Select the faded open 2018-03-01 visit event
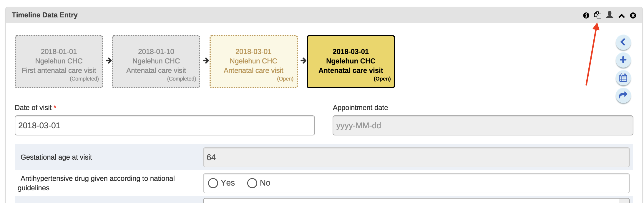The height and width of the screenshot is (203, 644). [253, 62]
